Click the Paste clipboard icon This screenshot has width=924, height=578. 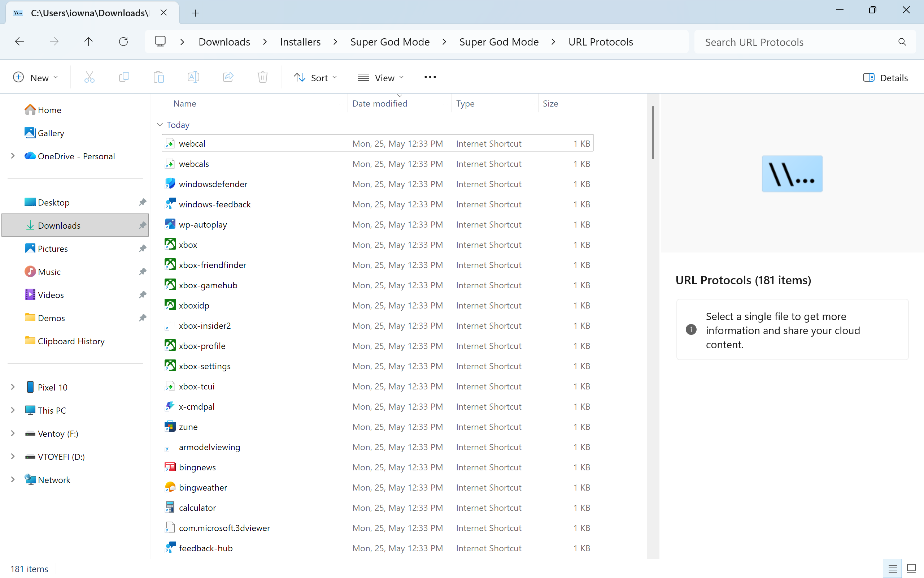[159, 78]
